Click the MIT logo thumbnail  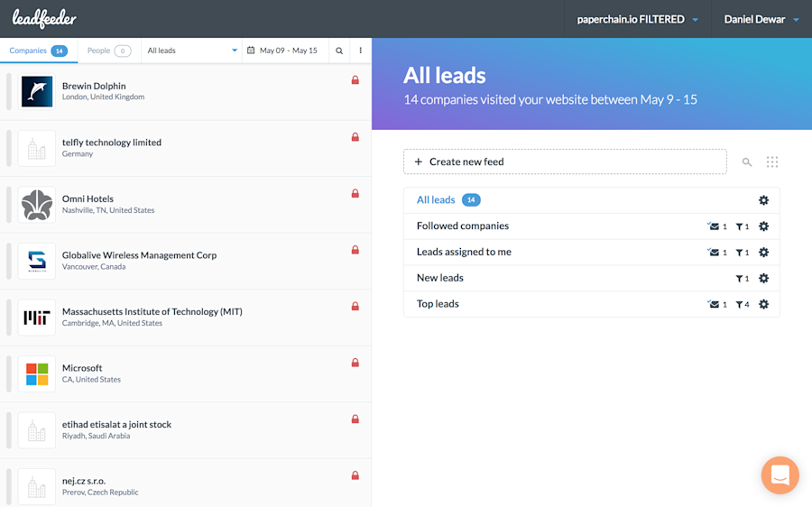[37, 318]
